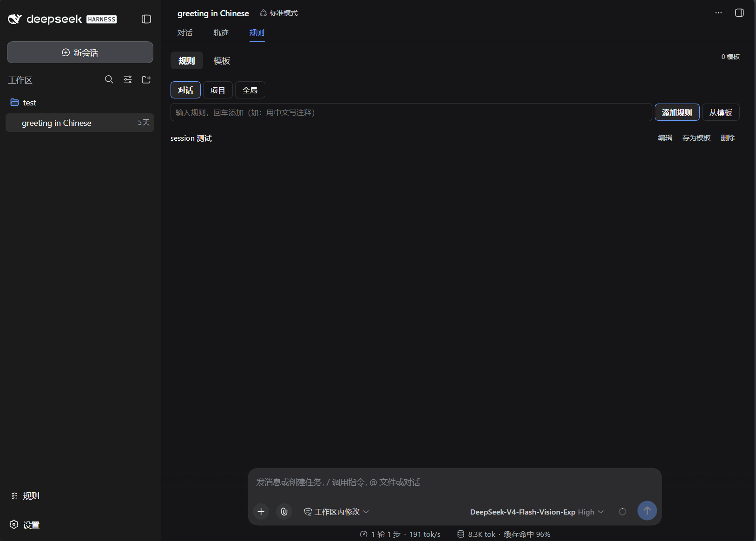Click the plus icon in message box

pyautogui.click(x=261, y=511)
